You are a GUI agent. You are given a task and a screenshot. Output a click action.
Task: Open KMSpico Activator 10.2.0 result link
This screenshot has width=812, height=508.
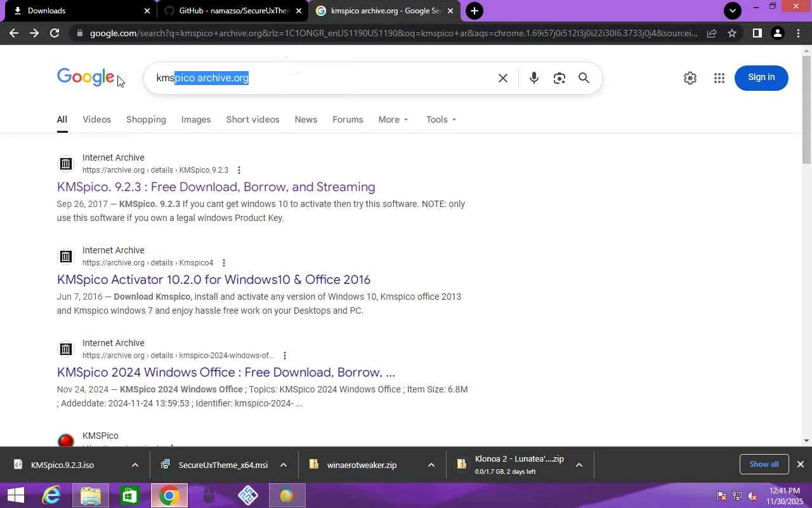pos(214,279)
